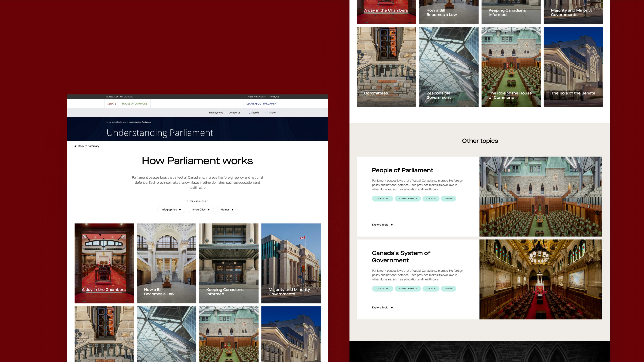Open Majority and Minority Governments card, right page
Screen dimensions: 644x362
[573, 12]
